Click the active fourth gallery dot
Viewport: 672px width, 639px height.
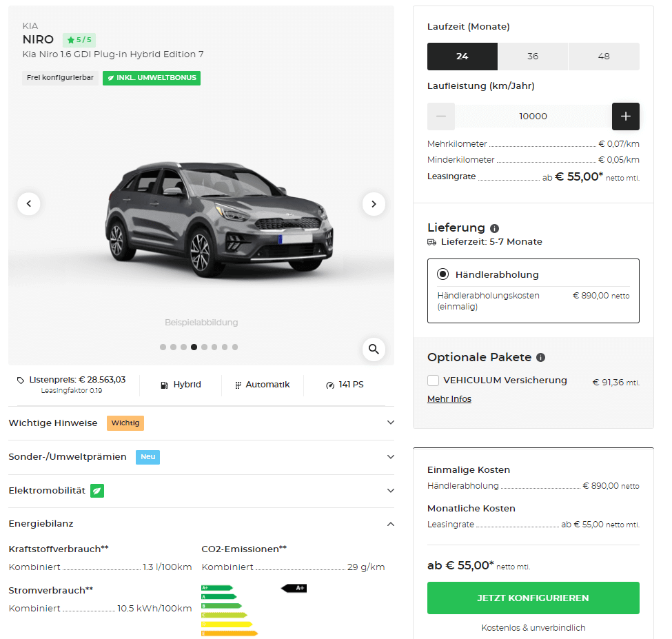tap(194, 347)
